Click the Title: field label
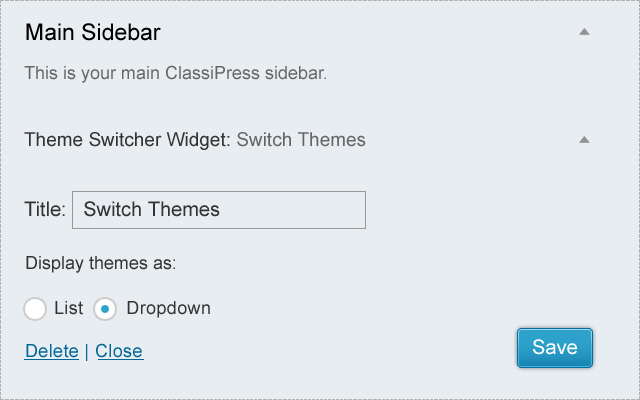 [45, 210]
